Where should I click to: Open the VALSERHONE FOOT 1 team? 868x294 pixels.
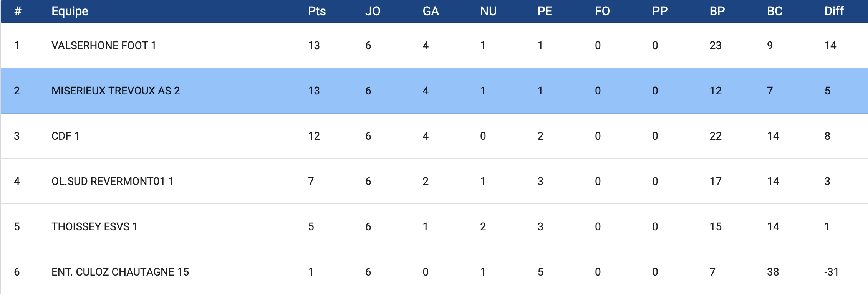click(104, 46)
